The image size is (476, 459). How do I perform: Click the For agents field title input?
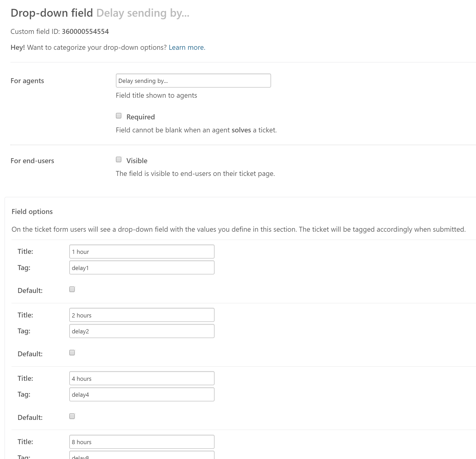point(193,81)
